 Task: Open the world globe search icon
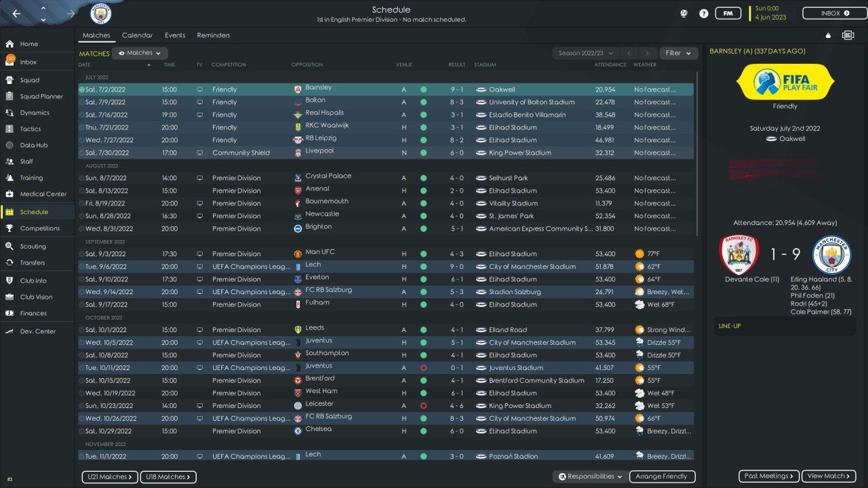tap(684, 14)
